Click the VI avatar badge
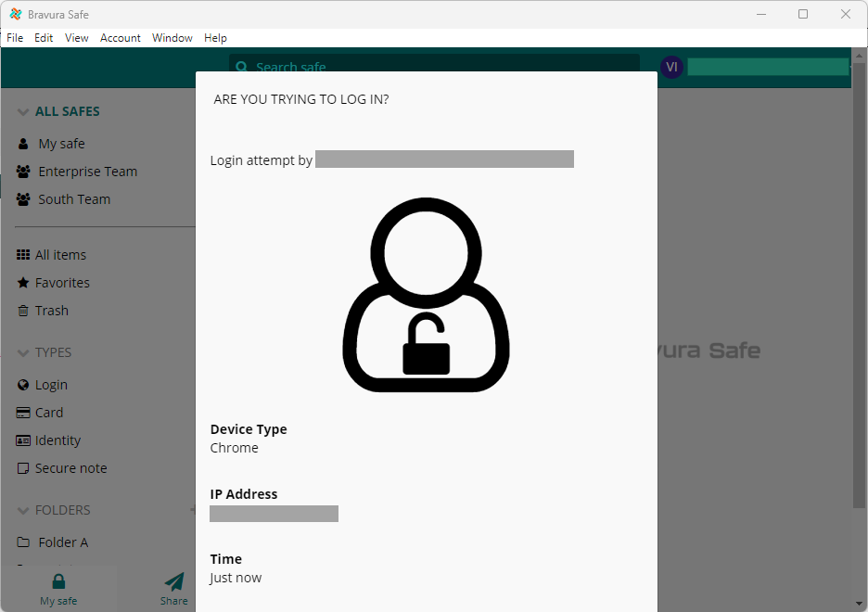 [671, 67]
